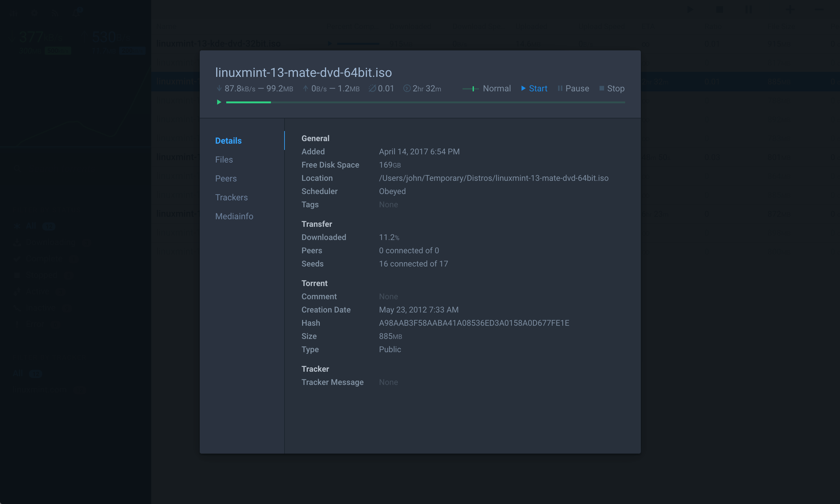Click the torrent hash value
Image resolution: width=840 pixels, height=504 pixels.
(474, 323)
